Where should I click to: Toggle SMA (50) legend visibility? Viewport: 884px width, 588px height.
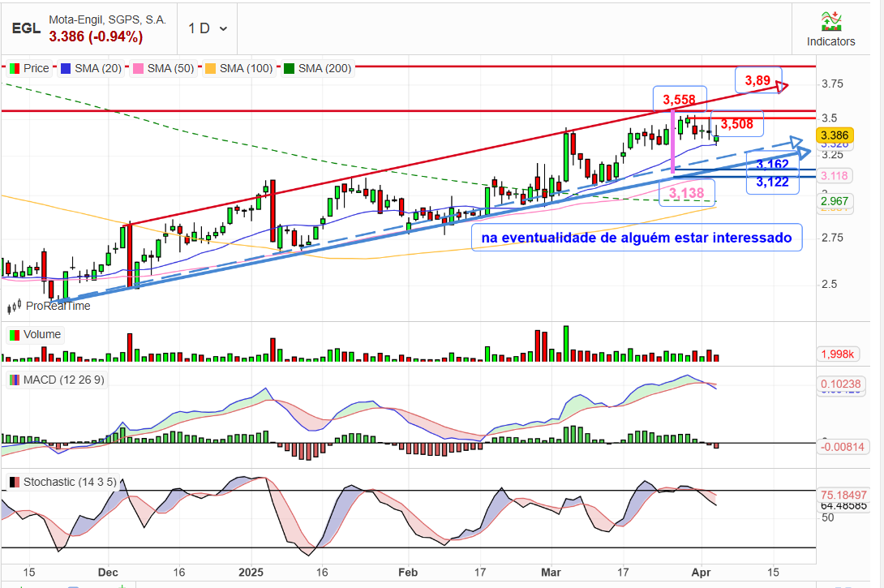164,68
